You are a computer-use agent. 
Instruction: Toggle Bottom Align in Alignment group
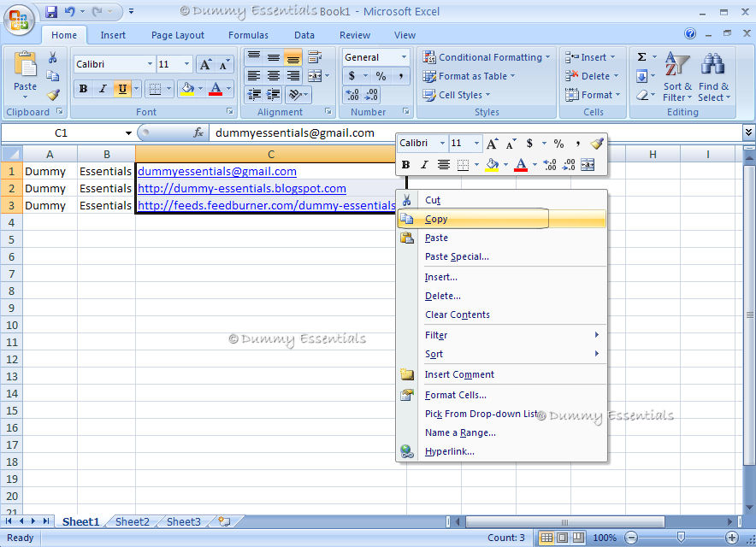click(x=292, y=57)
